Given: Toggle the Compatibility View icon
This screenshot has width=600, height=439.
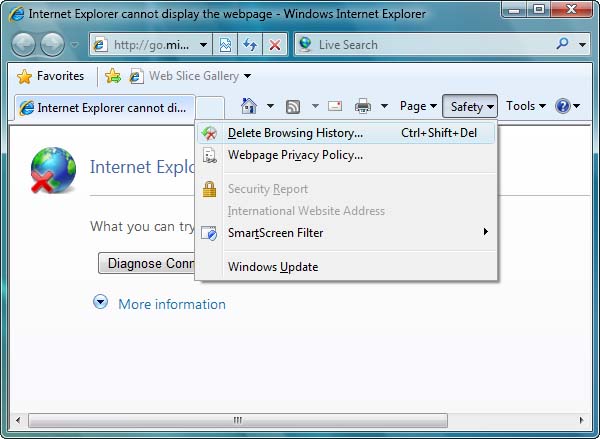Looking at the screenshot, I should (x=225, y=45).
